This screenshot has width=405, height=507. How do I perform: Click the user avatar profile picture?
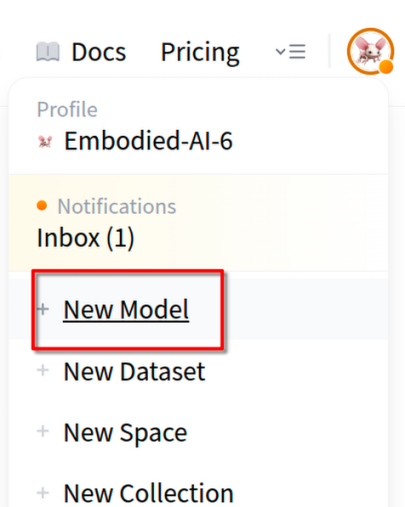click(370, 51)
